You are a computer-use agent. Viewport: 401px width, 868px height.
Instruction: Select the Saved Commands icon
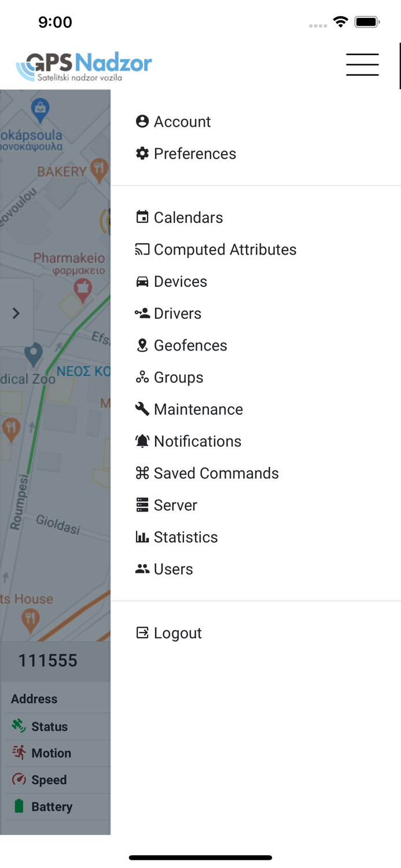coord(142,473)
